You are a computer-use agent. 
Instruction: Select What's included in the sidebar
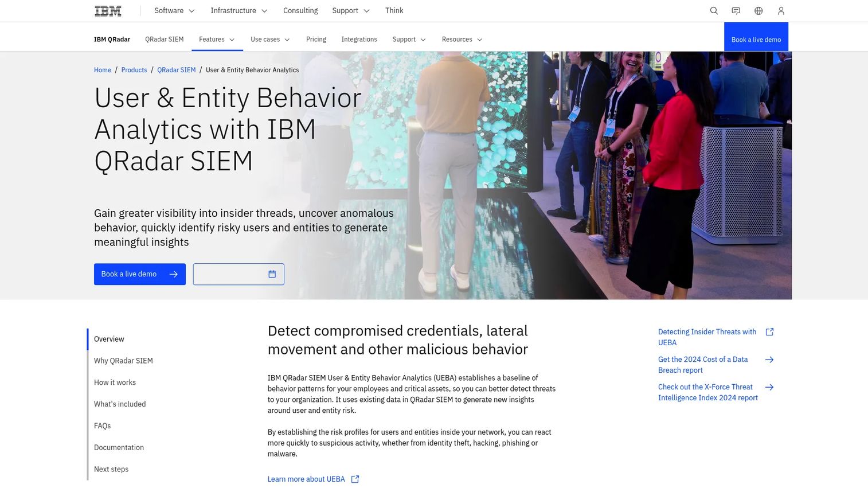click(x=120, y=404)
